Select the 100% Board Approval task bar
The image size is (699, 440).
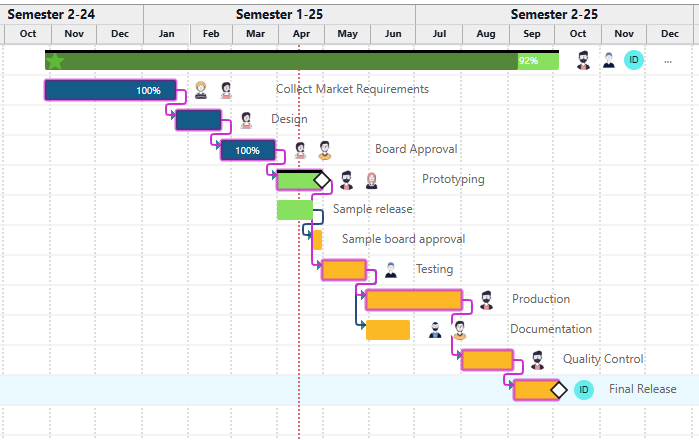click(248, 150)
